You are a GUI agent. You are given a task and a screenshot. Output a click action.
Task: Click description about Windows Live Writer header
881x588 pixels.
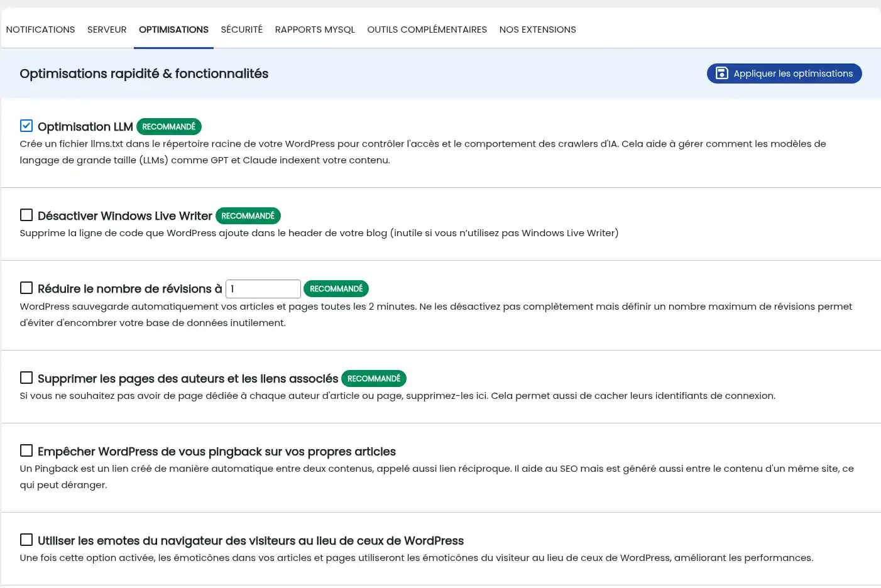point(319,233)
